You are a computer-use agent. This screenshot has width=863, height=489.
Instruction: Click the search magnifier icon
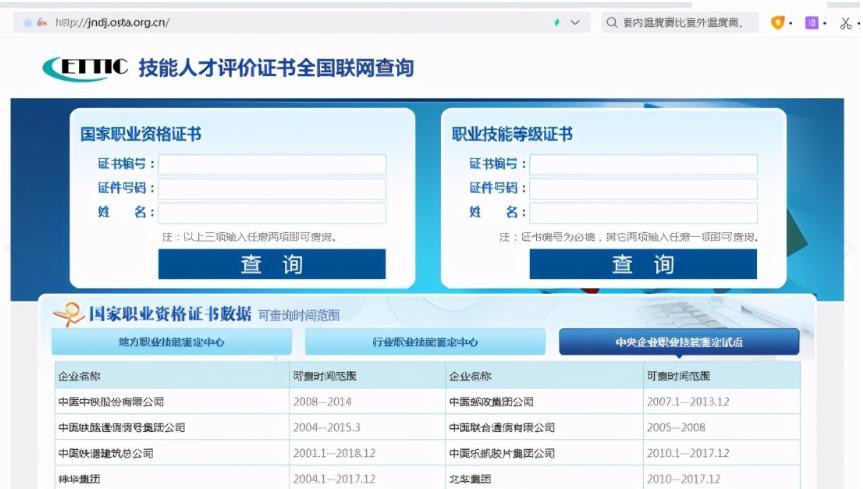coord(611,23)
